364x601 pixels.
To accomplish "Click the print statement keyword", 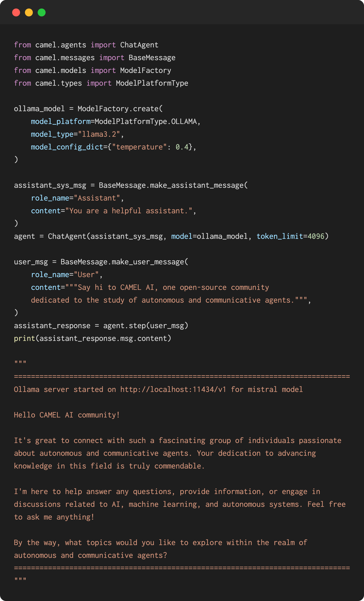I will click(x=24, y=338).
